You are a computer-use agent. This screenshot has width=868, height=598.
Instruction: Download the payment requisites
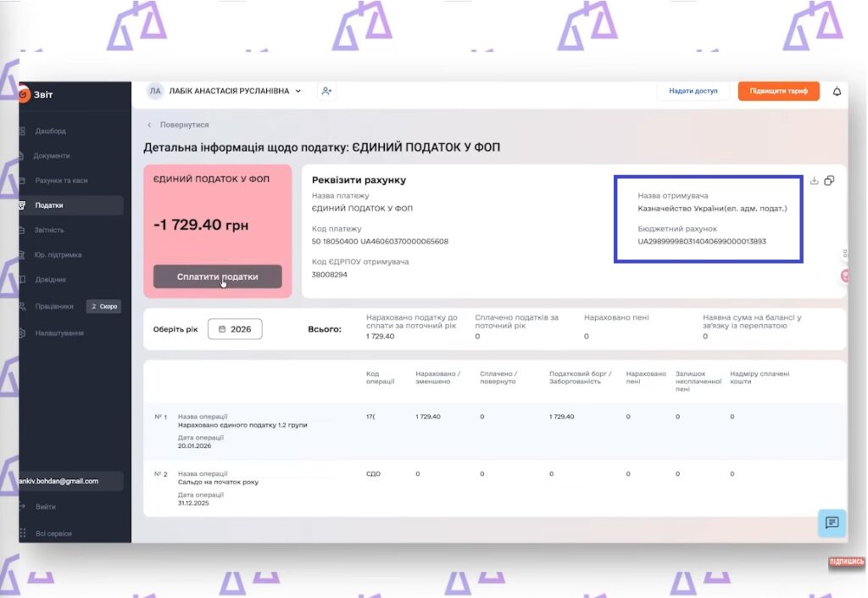coord(814,180)
